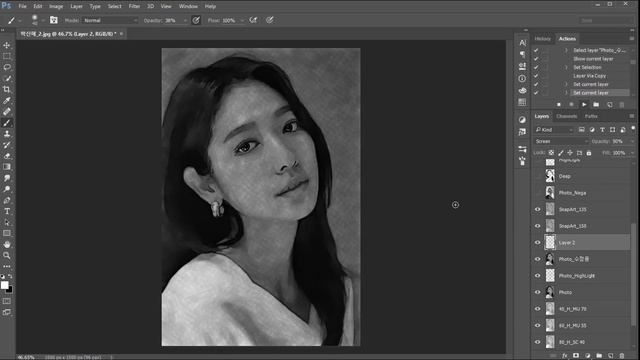Hide the SnapArt_135 layer

538,209
